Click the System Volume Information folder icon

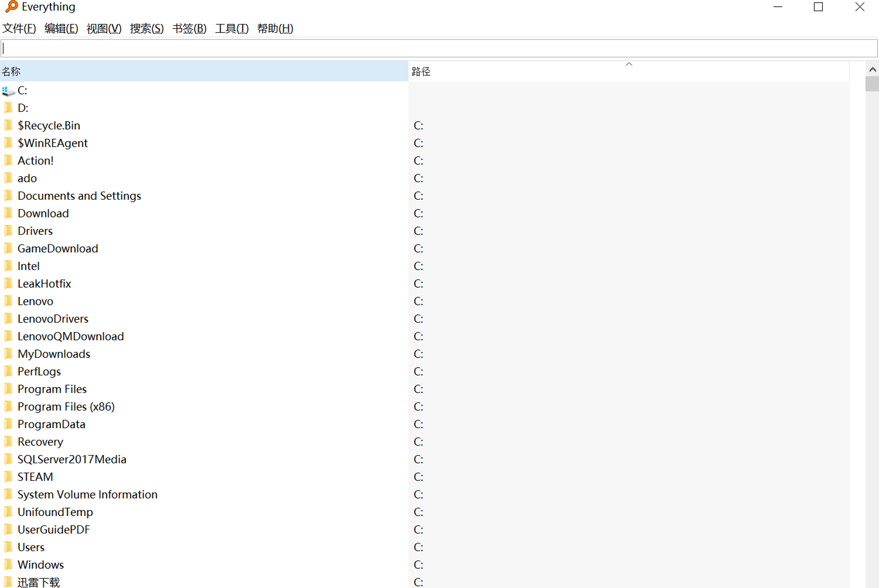(8, 494)
